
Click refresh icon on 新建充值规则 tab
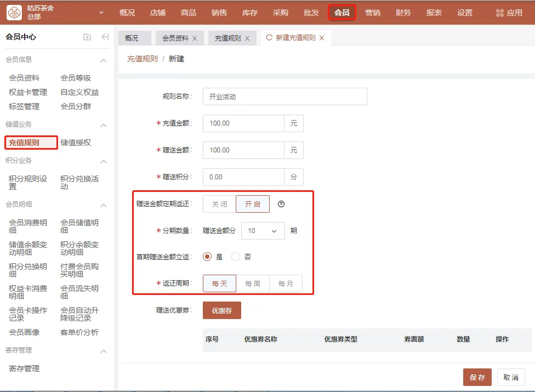pos(269,38)
